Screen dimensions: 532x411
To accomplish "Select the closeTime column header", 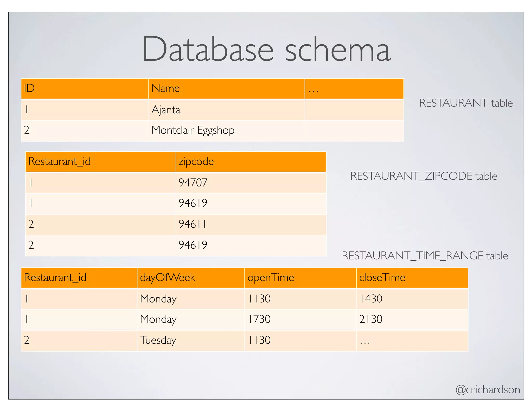I will pos(382,277).
